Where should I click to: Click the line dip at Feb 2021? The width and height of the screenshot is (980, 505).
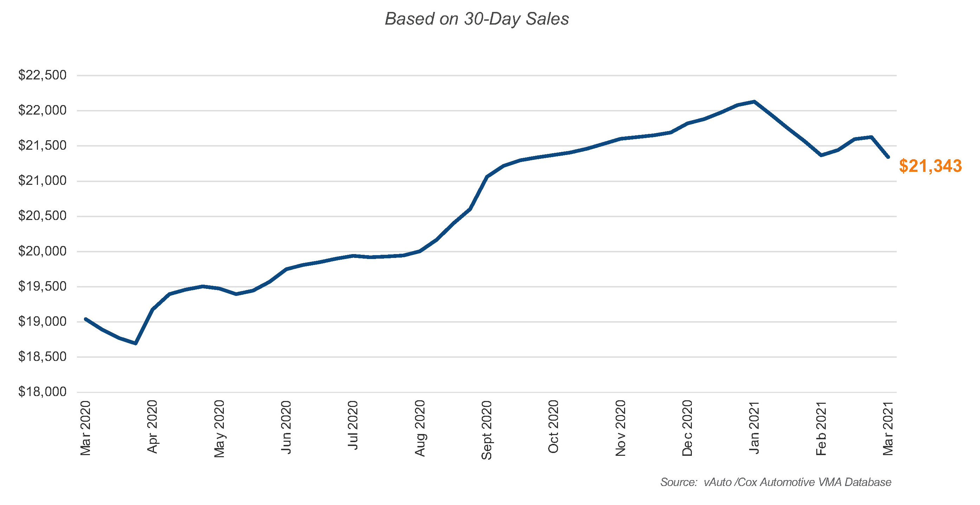click(821, 155)
